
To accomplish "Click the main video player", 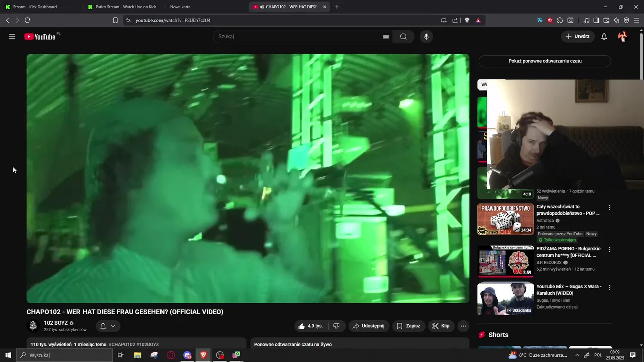I will tap(248, 178).
